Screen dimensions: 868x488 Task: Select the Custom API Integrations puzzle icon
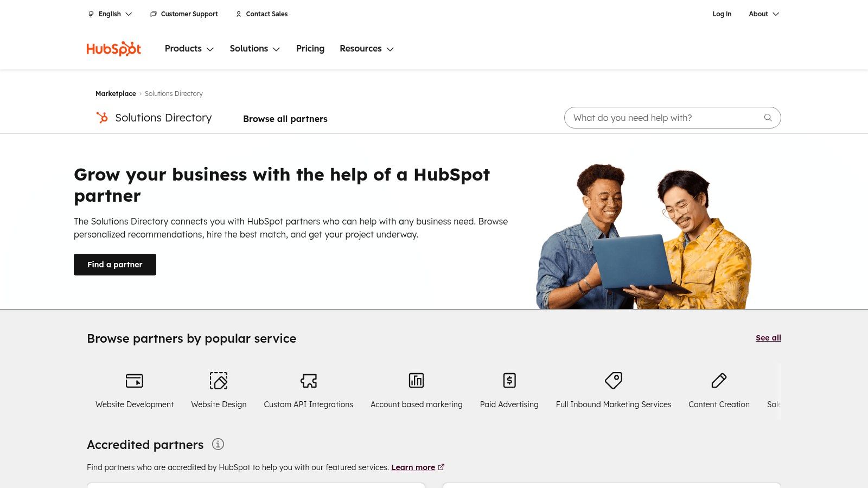click(308, 381)
